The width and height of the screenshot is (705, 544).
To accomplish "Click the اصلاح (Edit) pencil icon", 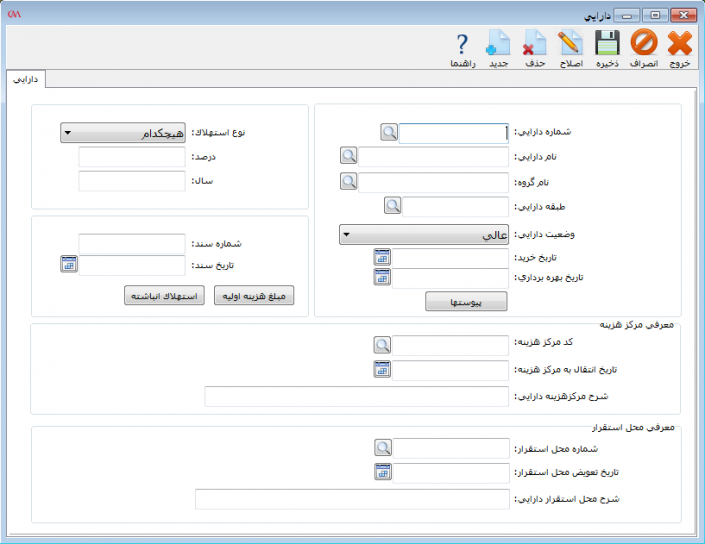I will click(569, 43).
